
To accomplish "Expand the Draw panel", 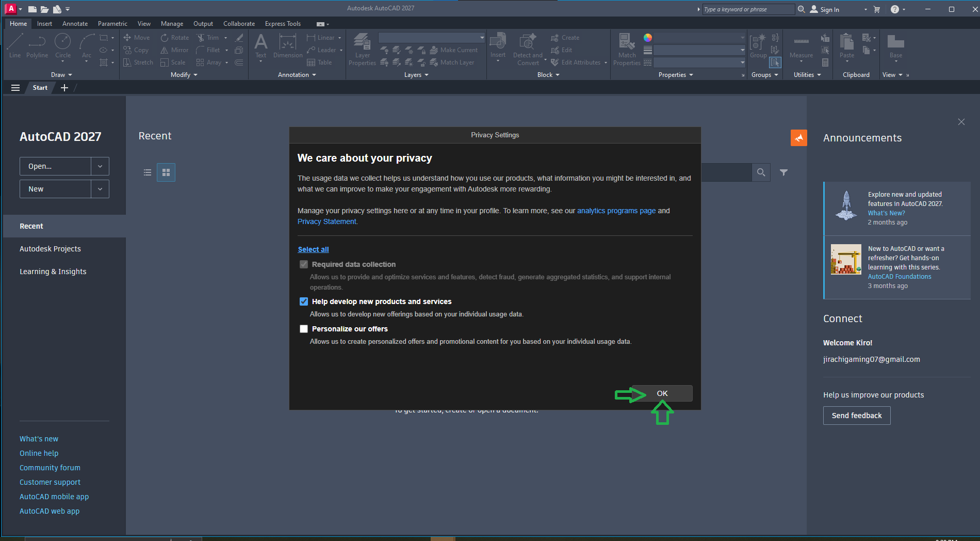I will pos(61,75).
